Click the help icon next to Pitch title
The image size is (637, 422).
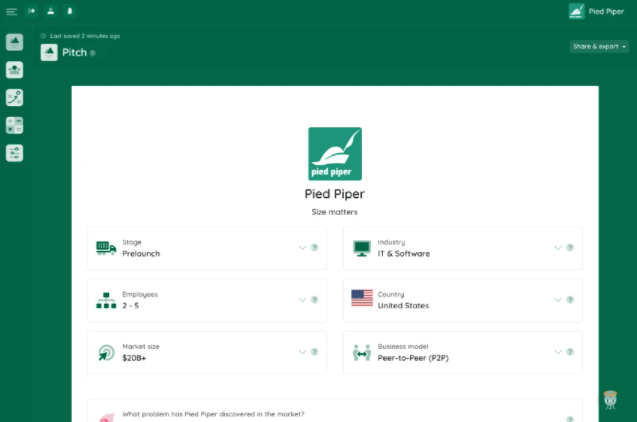[93, 53]
